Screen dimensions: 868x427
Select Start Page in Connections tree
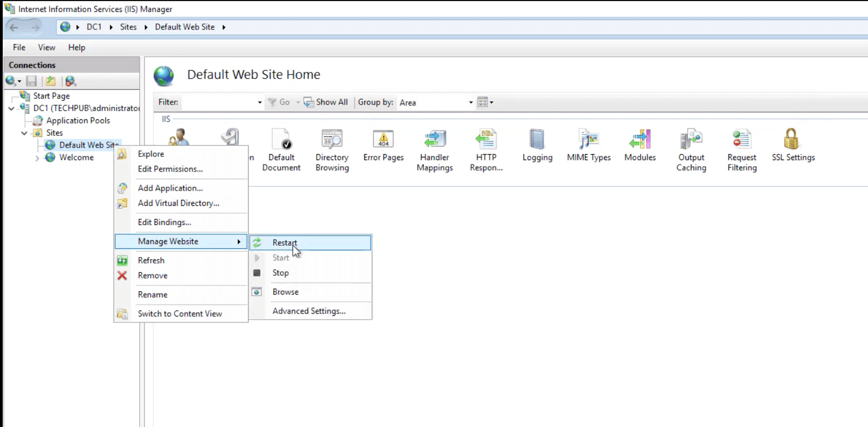point(51,96)
